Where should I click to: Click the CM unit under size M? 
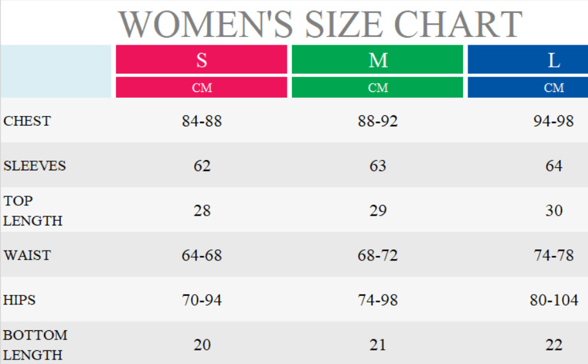pyautogui.click(x=378, y=87)
